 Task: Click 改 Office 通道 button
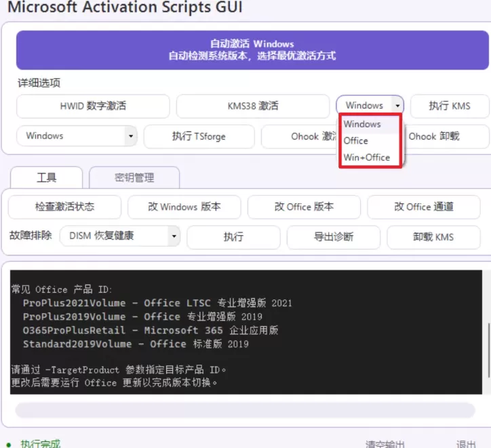pyautogui.click(x=424, y=207)
